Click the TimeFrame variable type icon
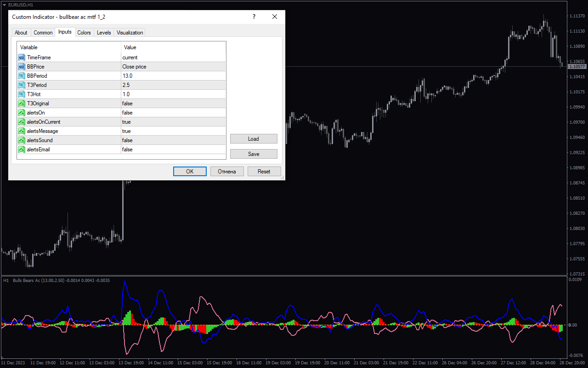This screenshot has height=368, width=588. point(22,57)
